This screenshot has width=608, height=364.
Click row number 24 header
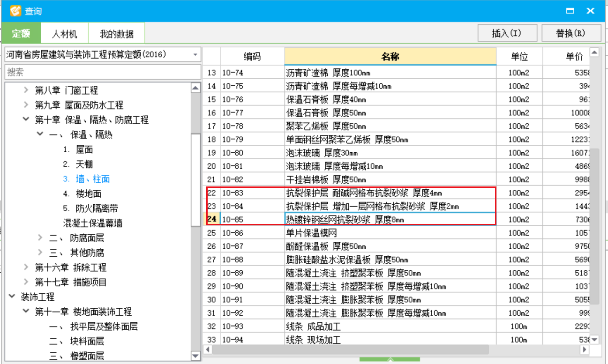pyautogui.click(x=211, y=220)
